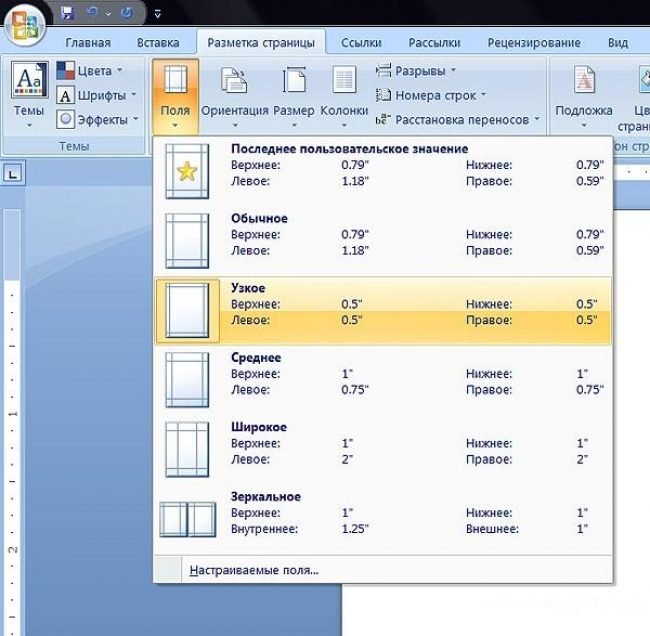Expand the Шрифты theme fonts dropdown
The width and height of the screenshot is (650, 636).
[92, 95]
